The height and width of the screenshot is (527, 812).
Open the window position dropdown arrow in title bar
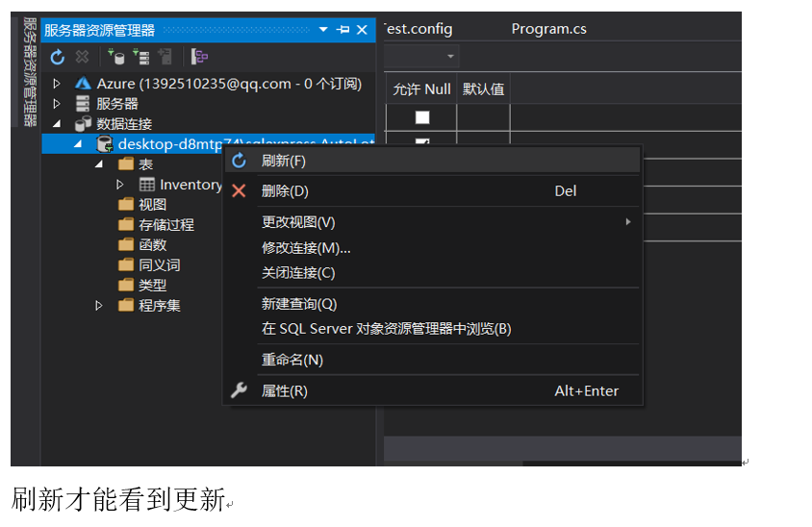[x=323, y=30]
